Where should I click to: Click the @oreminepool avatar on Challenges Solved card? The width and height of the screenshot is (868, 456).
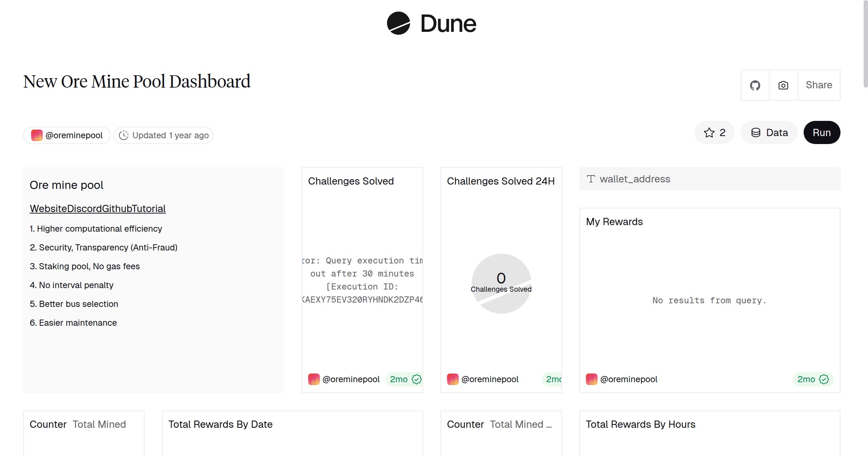(x=314, y=379)
